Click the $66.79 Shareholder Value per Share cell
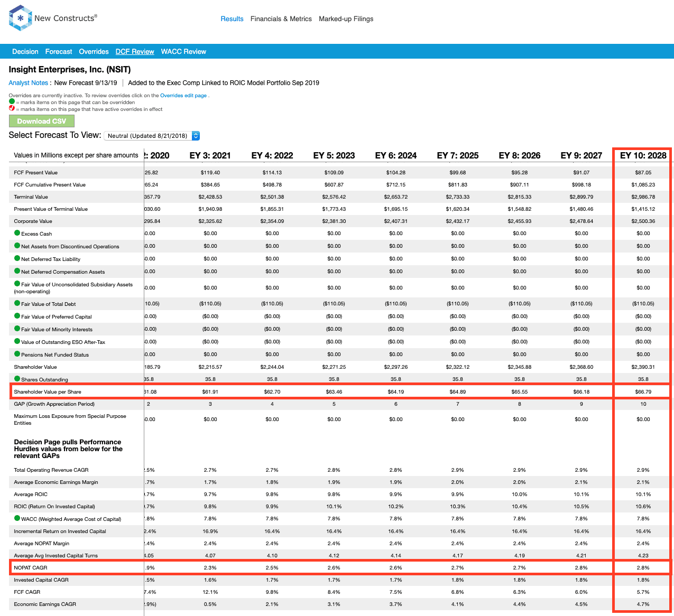This screenshot has width=674, height=616. click(x=643, y=392)
